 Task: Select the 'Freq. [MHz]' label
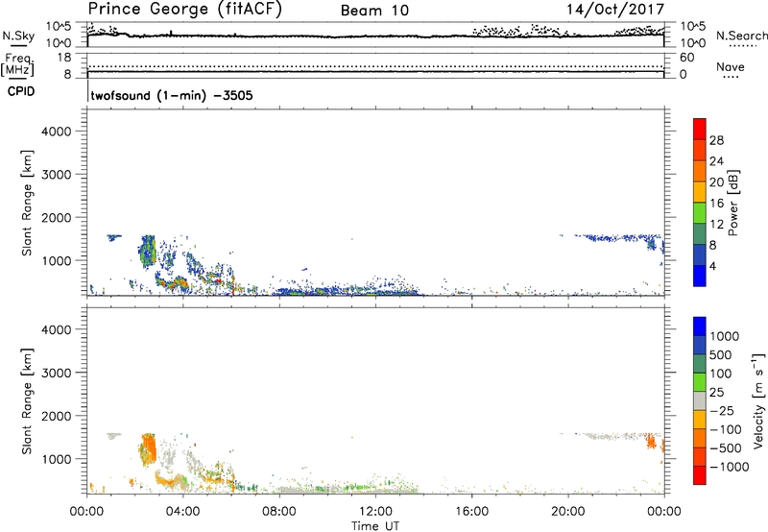(18, 65)
